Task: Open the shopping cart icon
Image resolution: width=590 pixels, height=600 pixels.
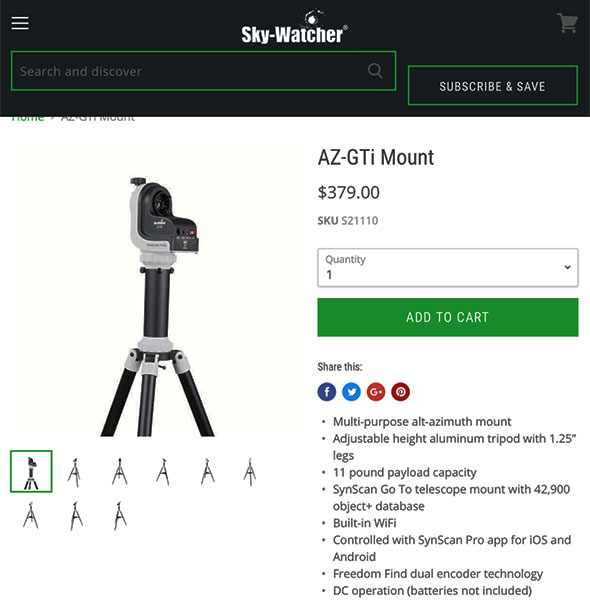Action: point(567,23)
